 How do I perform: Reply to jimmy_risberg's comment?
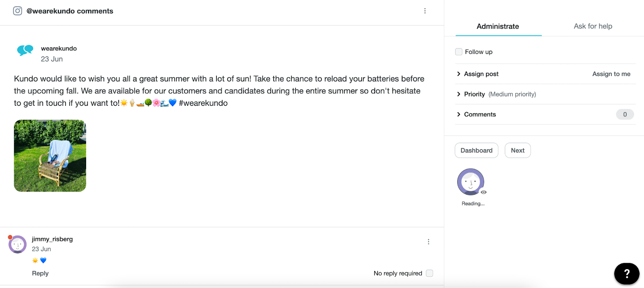click(40, 274)
